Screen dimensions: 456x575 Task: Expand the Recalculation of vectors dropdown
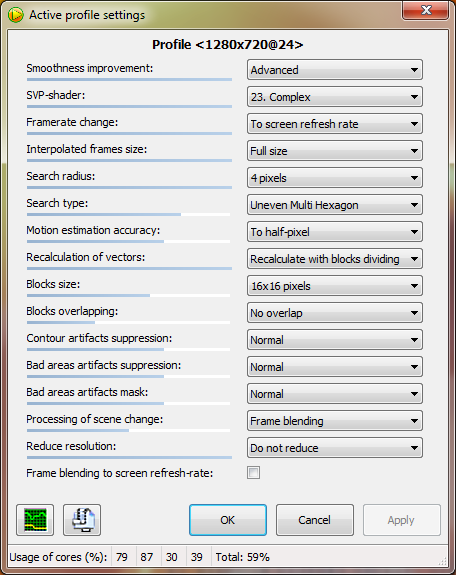(335, 259)
